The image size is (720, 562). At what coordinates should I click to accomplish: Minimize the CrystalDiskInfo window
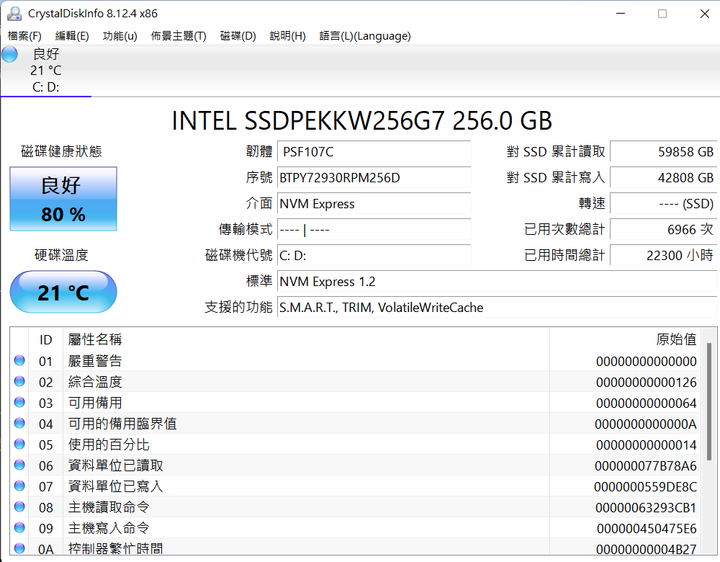coord(620,14)
